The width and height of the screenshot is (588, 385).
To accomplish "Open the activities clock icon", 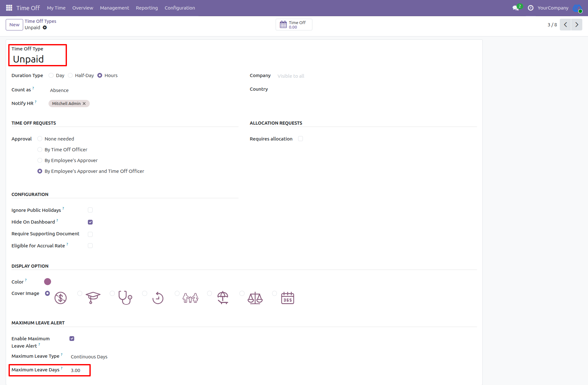I will tap(531, 8).
